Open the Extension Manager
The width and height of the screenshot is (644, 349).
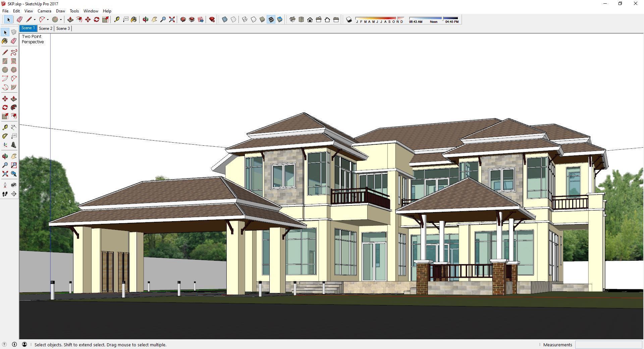[x=212, y=20]
